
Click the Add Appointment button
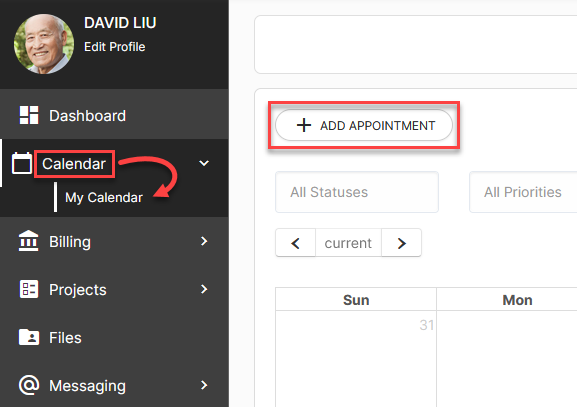pyautogui.click(x=364, y=125)
